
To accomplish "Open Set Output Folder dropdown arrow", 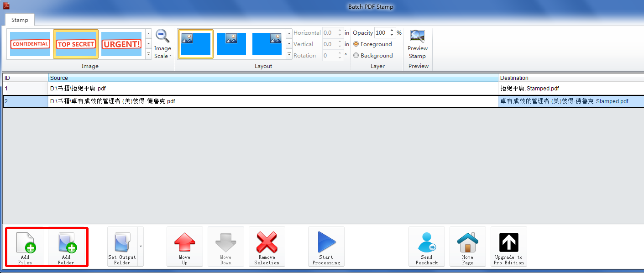I will point(140,247).
